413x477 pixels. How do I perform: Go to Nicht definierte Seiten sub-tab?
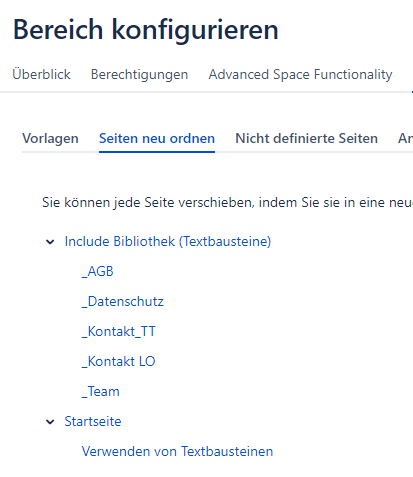pyautogui.click(x=306, y=138)
